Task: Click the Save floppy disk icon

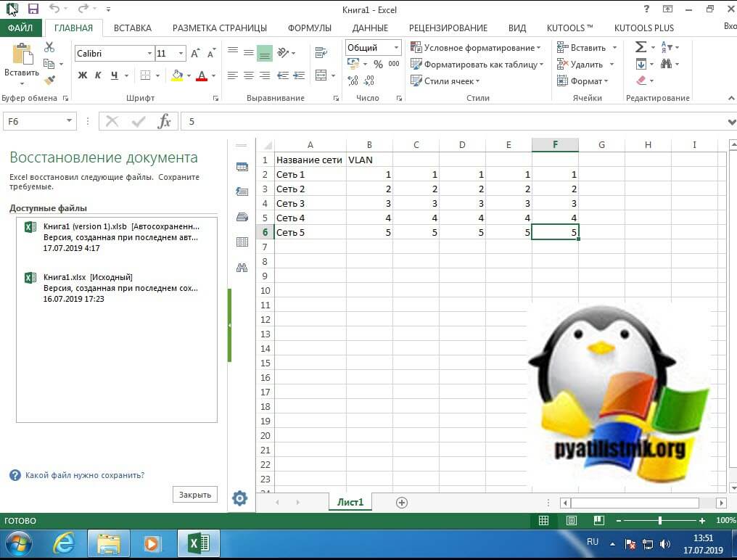Action: coord(33,9)
